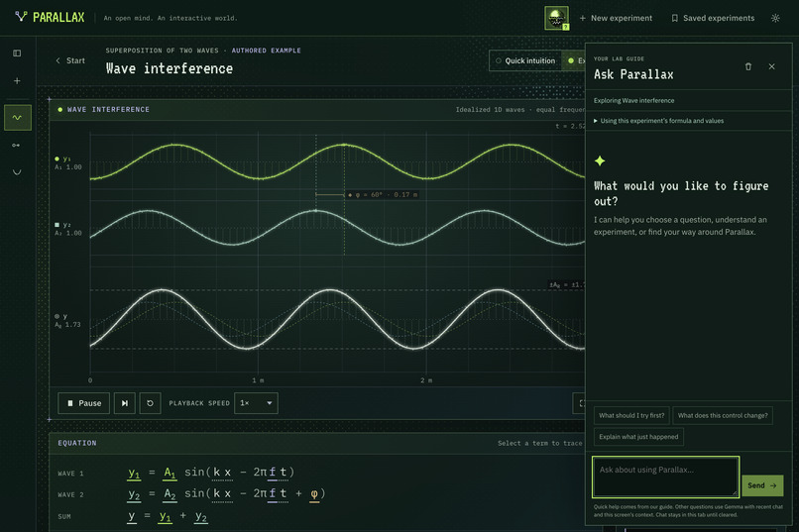Select Quick intuition mode
This screenshot has height=532, width=799.
tap(524, 60)
